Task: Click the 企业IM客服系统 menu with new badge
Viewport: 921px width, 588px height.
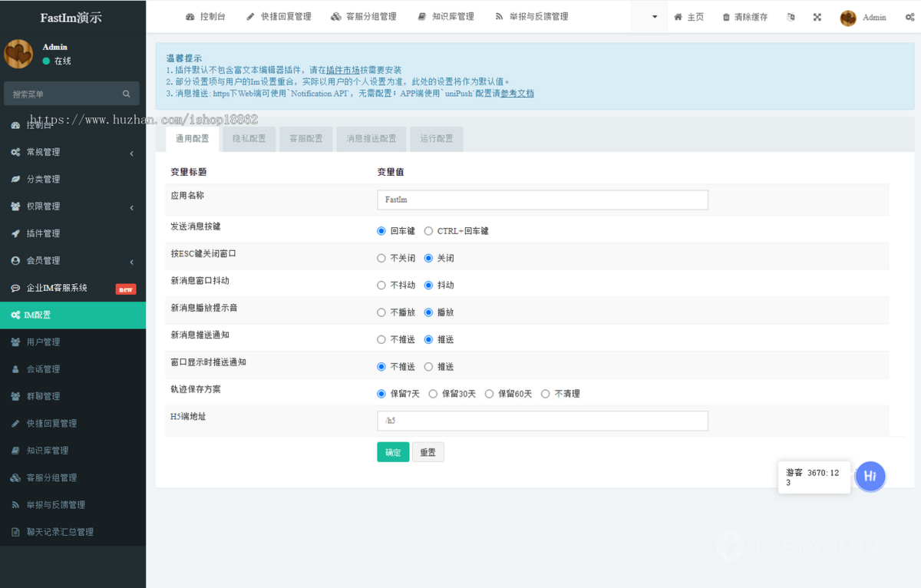Action: (x=58, y=288)
